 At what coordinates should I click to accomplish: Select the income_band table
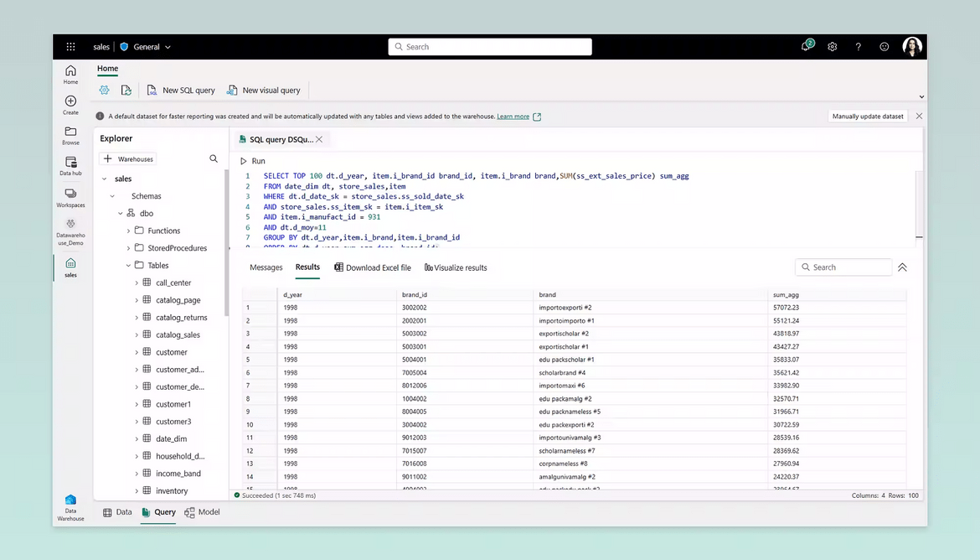point(178,474)
